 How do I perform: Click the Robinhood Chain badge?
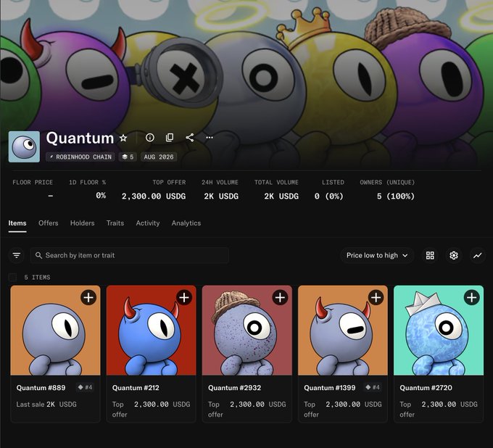[x=80, y=157]
